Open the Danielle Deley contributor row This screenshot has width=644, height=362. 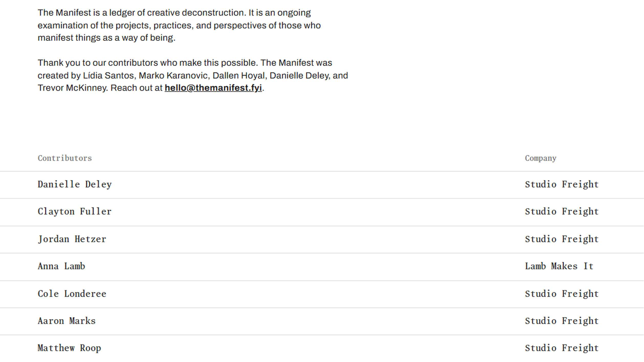[x=75, y=185]
